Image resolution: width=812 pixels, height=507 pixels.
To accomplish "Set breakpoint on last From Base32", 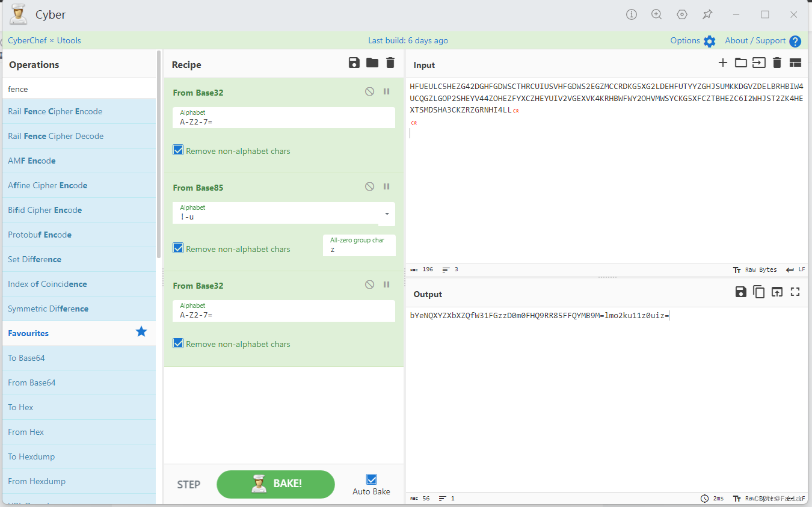I will coord(387,284).
